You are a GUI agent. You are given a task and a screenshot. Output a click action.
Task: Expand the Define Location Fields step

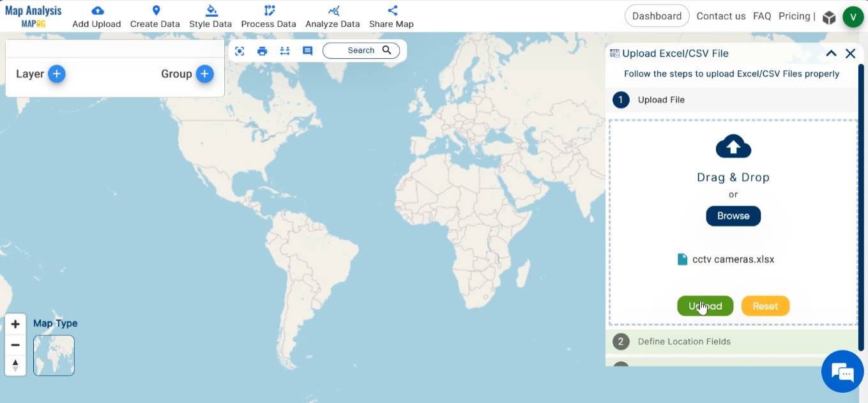684,342
